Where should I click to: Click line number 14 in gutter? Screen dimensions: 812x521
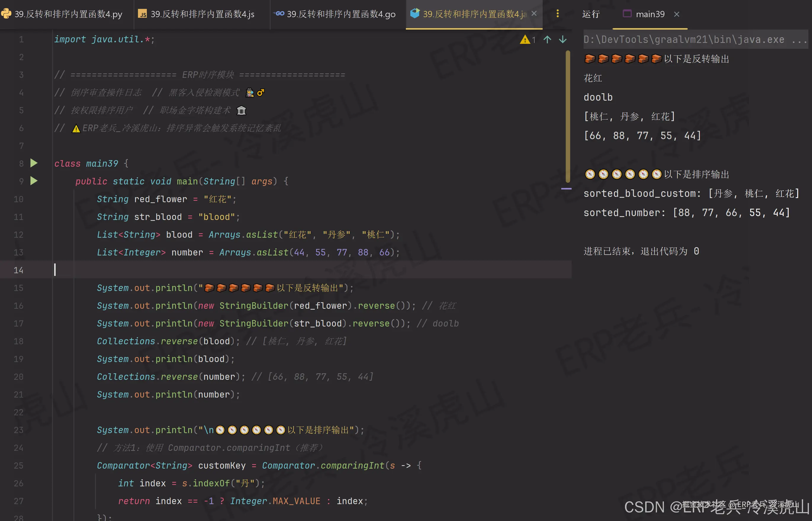point(19,270)
